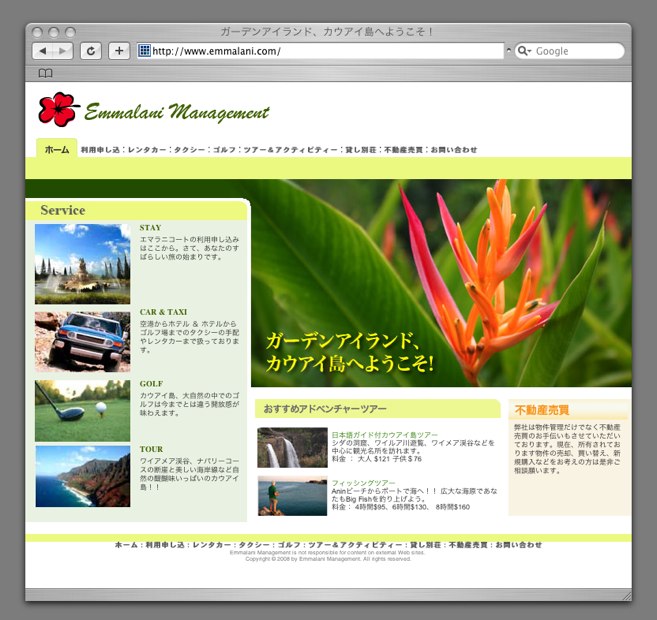657x620 pixels.
Task: Click footer ホーム link
Action: click(126, 545)
